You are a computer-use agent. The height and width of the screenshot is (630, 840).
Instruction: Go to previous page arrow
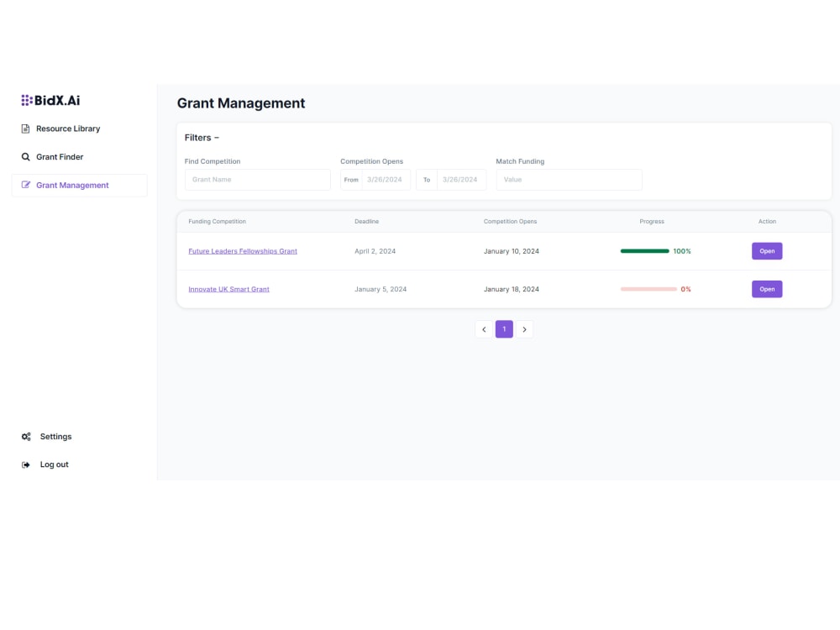[x=484, y=329]
